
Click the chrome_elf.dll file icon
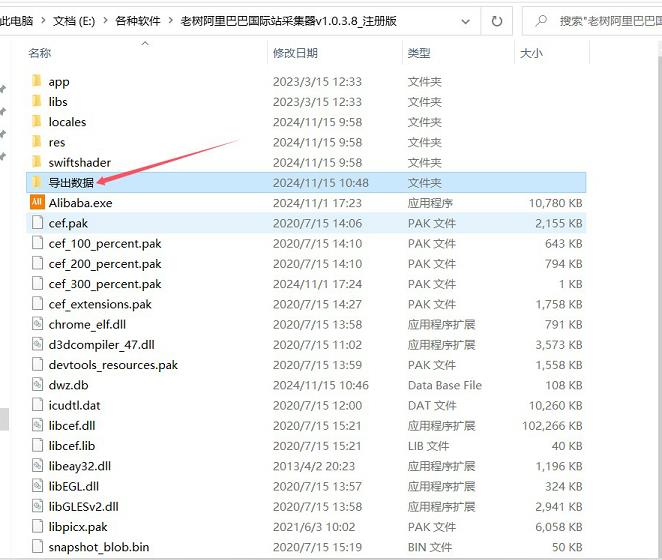point(38,323)
